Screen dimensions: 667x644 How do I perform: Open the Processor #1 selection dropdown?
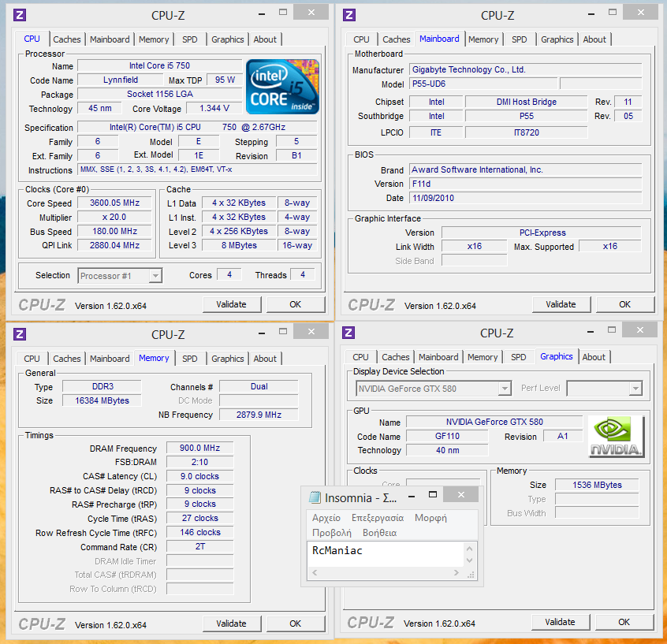(x=155, y=275)
